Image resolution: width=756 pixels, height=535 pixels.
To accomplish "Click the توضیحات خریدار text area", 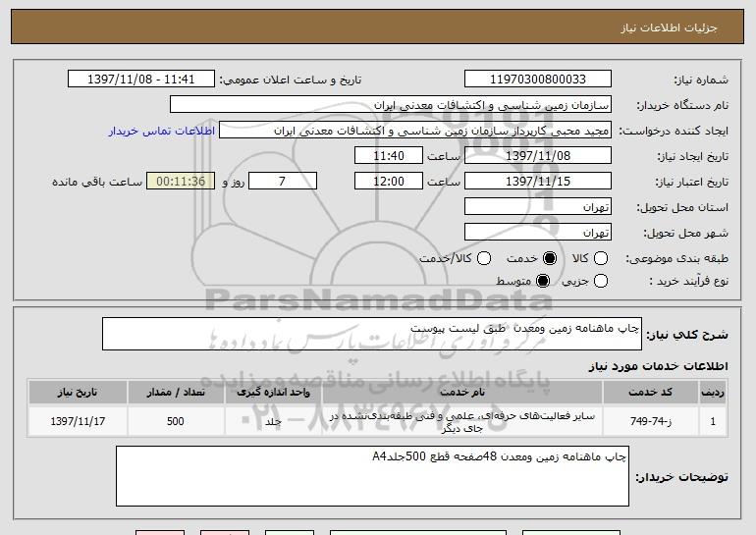I will pyautogui.click(x=372, y=476).
